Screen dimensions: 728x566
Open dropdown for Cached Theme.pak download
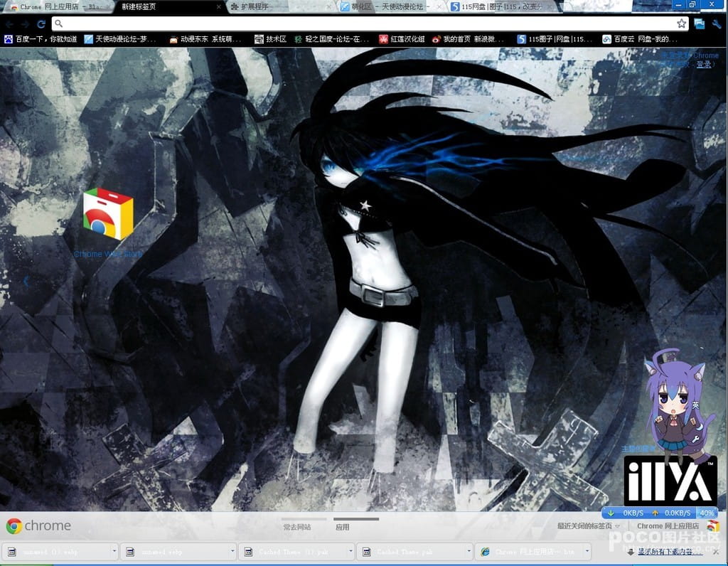pos(469,552)
